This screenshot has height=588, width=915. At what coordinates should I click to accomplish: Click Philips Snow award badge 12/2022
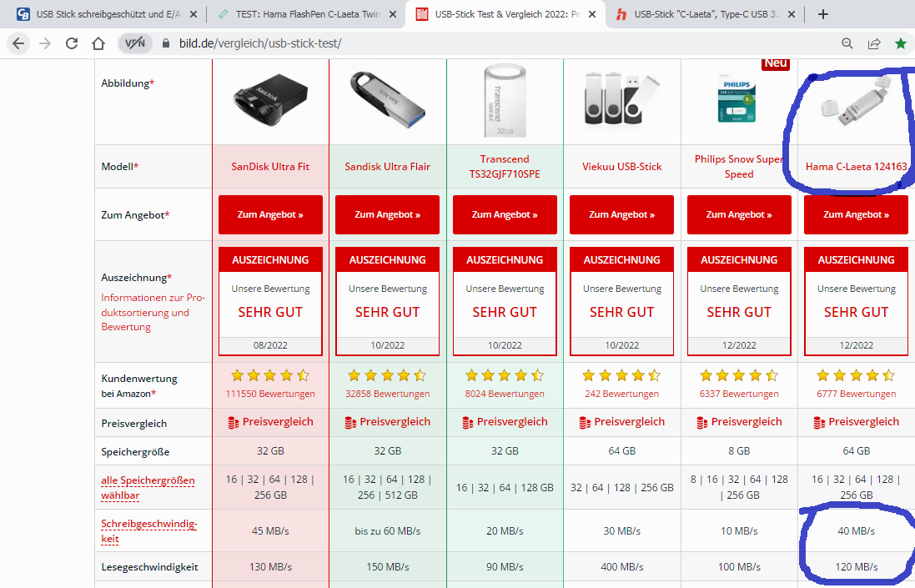pyautogui.click(x=739, y=301)
